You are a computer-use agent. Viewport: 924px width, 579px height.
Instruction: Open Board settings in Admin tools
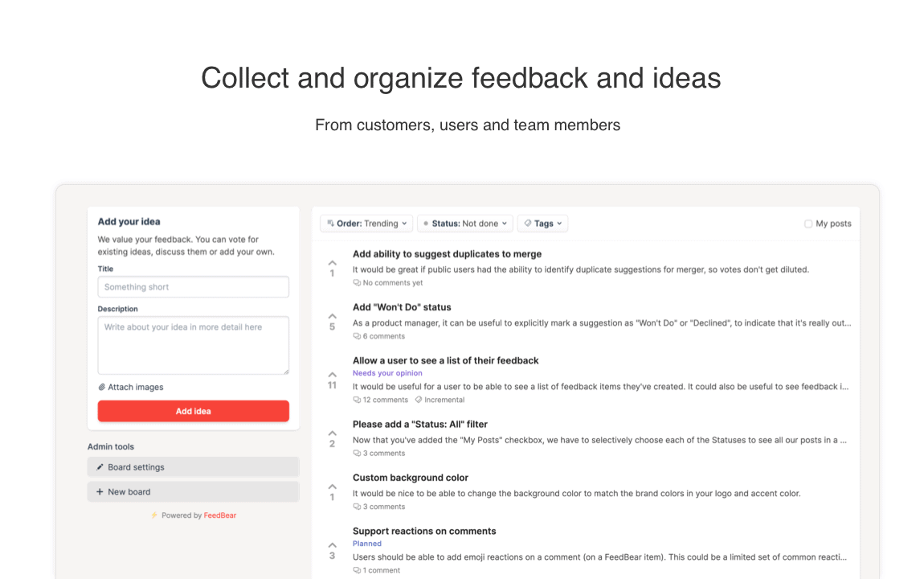pos(194,467)
